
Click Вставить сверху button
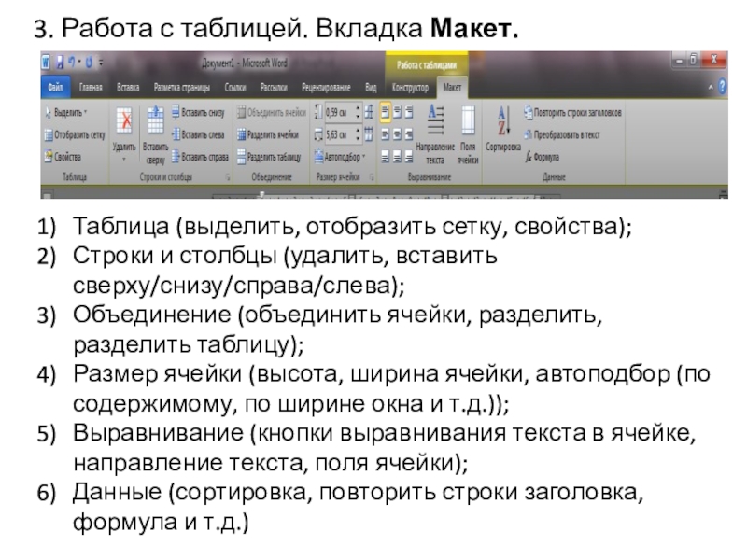click(x=155, y=135)
